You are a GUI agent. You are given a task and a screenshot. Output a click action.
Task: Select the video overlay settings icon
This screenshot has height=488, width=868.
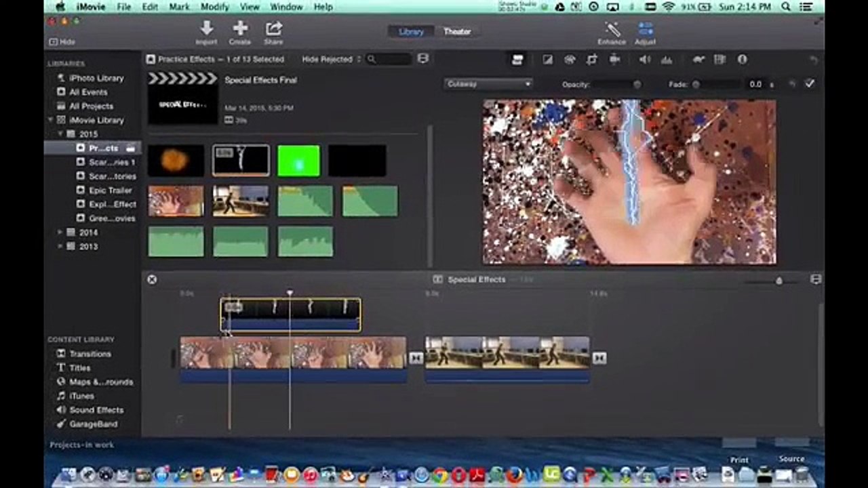pyautogui.click(x=517, y=60)
